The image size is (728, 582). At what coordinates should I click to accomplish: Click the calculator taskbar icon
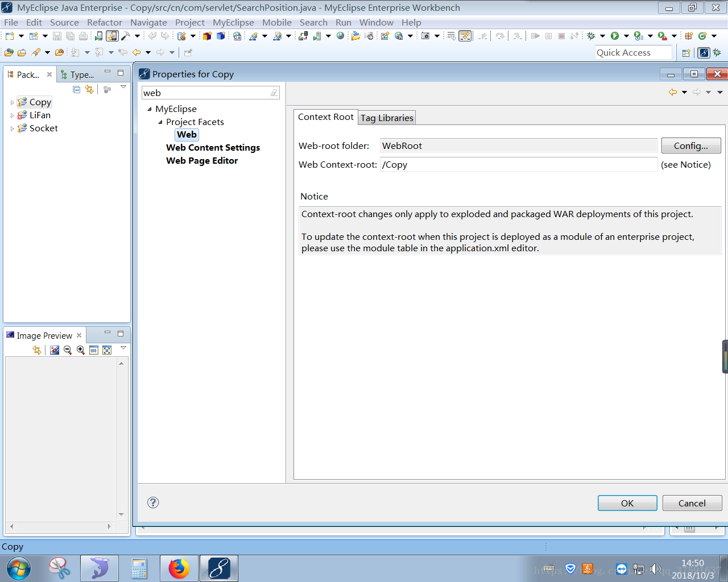click(139, 568)
